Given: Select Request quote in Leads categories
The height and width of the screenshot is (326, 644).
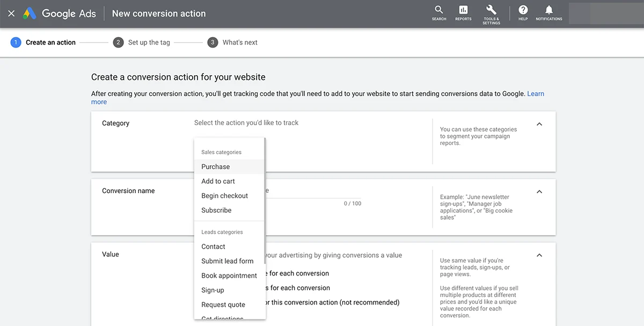Looking at the screenshot, I should pos(223,305).
